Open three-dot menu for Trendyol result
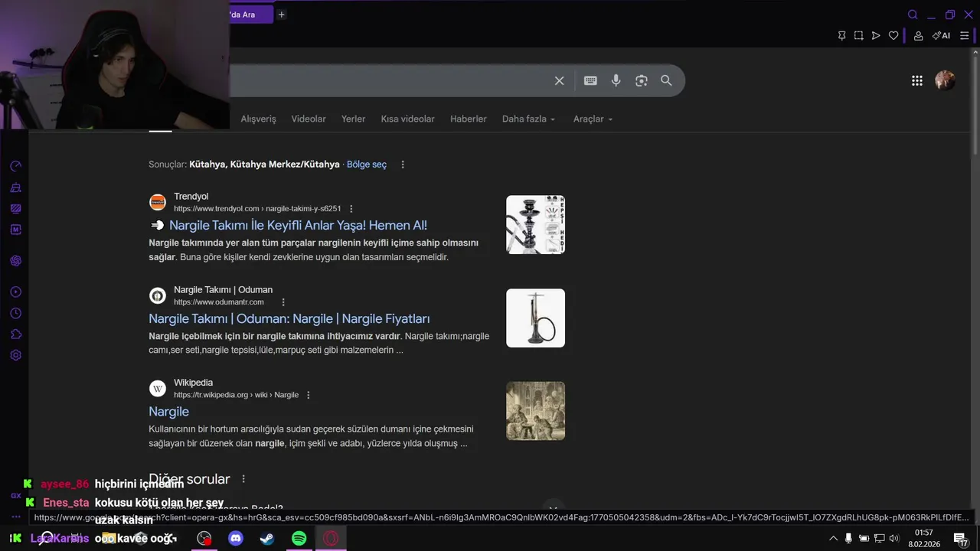The image size is (980, 551). (351, 209)
